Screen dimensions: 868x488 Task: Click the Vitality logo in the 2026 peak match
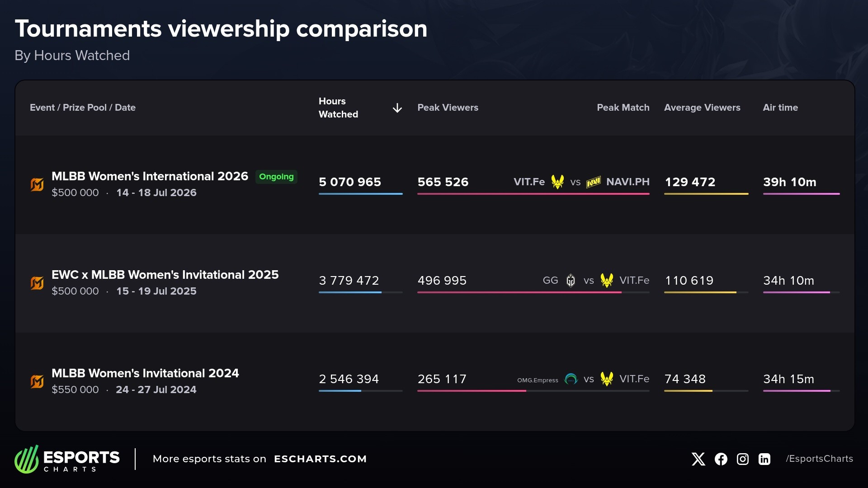557,182
